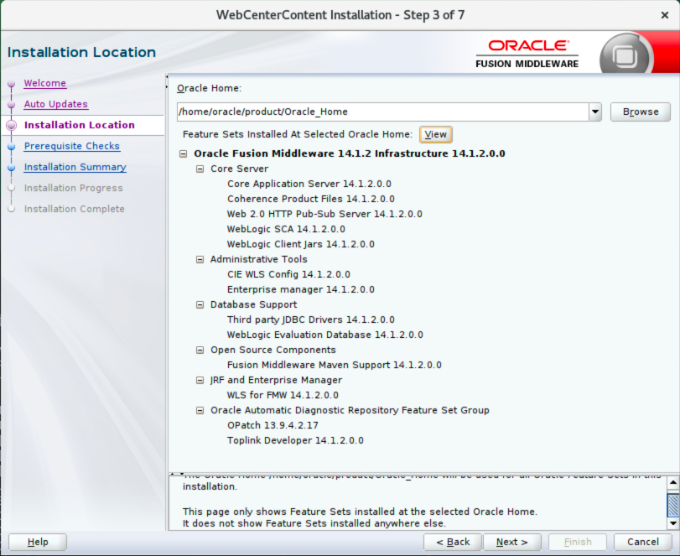Open the Oracle Home path dropdown arrow
This screenshot has height=556, width=680.
(595, 112)
